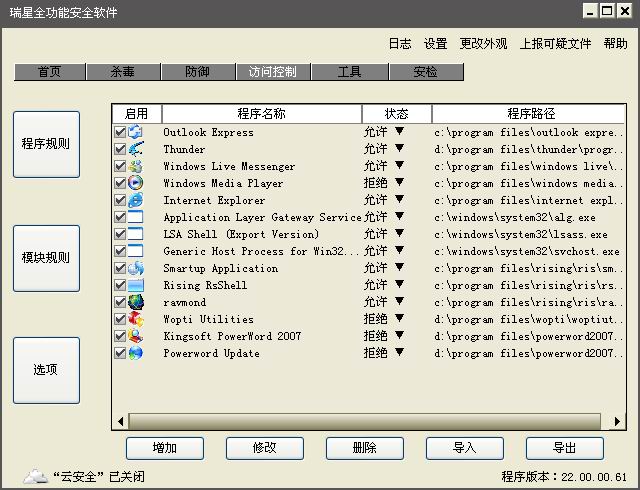Image resolution: width=640 pixels, height=490 pixels.
Task: Sort by 程序路径 column header
Action: click(529, 114)
